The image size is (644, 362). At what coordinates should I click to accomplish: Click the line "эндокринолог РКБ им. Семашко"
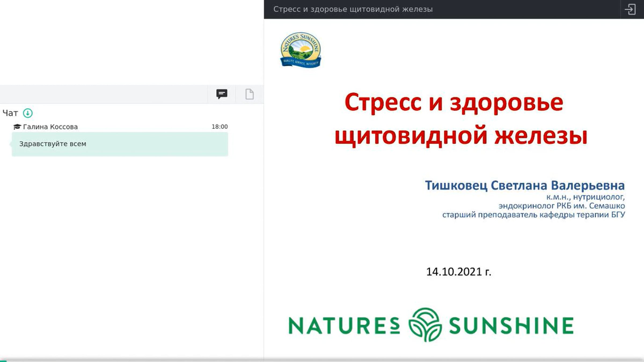pos(562,206)
